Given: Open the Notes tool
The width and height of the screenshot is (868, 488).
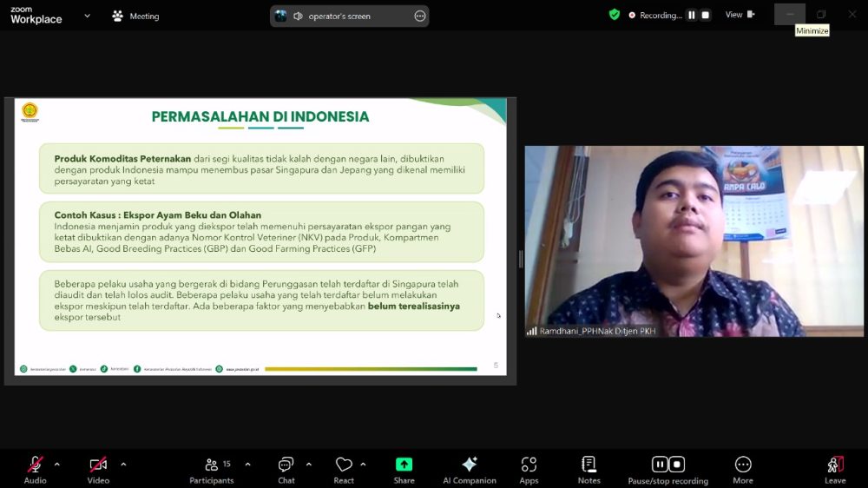Looking at the screenshot, I should (x=589, y=470).
